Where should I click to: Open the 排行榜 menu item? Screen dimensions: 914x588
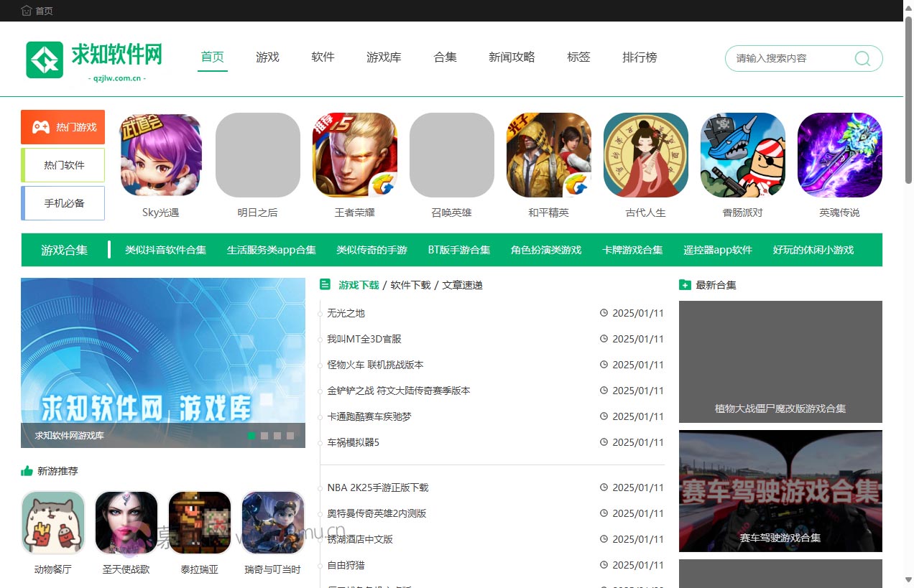coord(640,57)
